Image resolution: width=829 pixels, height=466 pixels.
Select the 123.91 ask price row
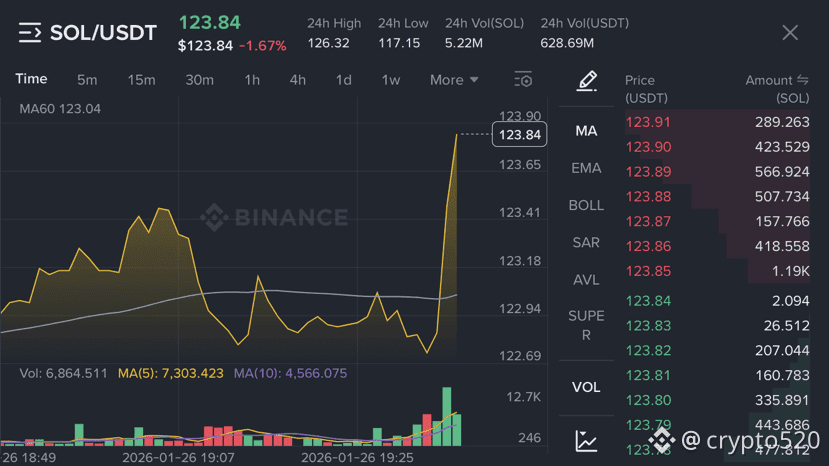pos(717,122)
